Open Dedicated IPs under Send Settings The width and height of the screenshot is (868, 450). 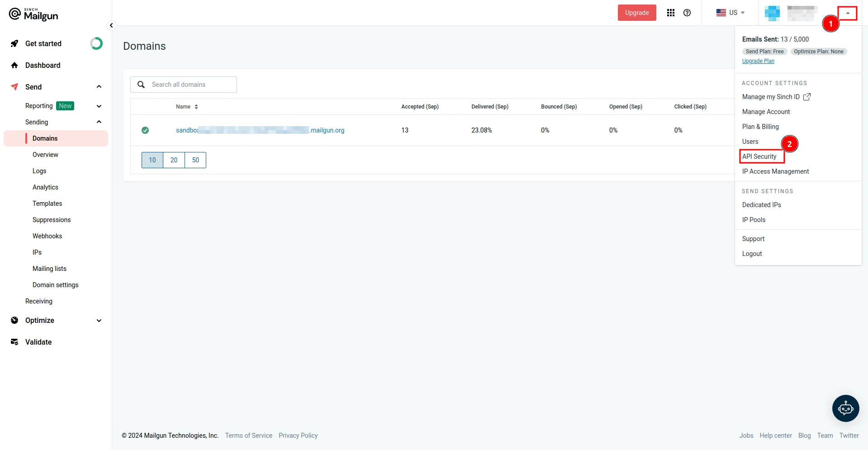761,205
